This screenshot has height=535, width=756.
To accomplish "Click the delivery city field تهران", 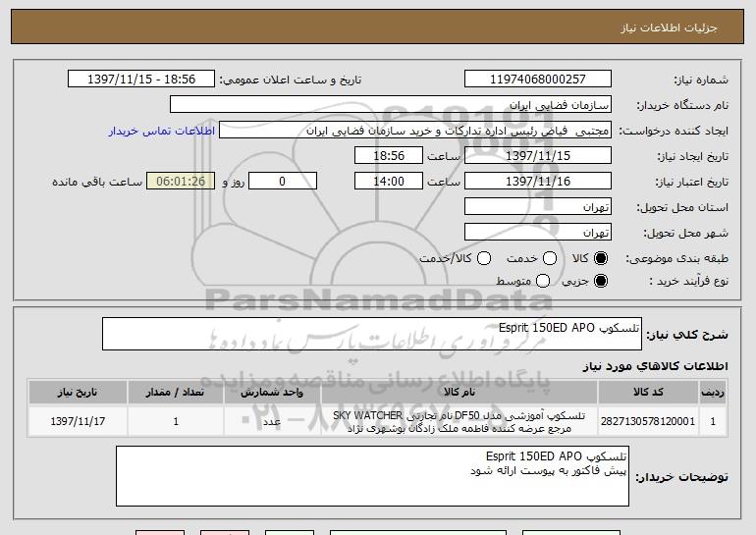I will click(538, 233).
